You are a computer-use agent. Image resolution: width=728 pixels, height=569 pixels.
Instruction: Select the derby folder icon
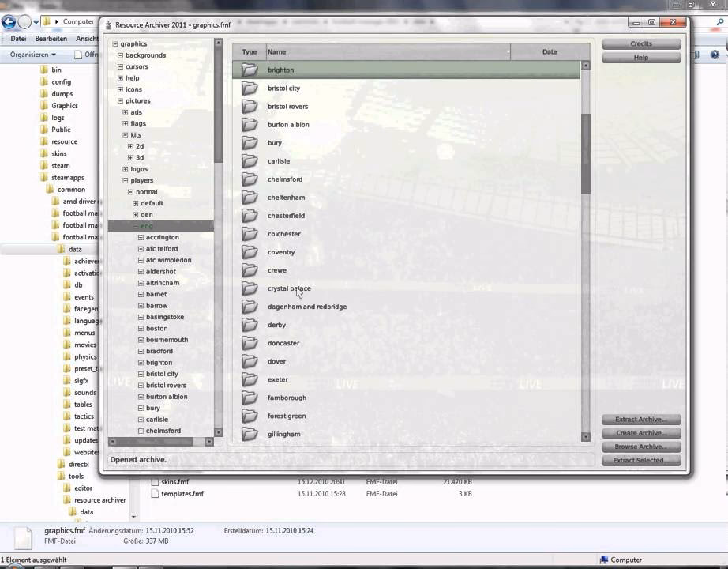pos(250,325)
